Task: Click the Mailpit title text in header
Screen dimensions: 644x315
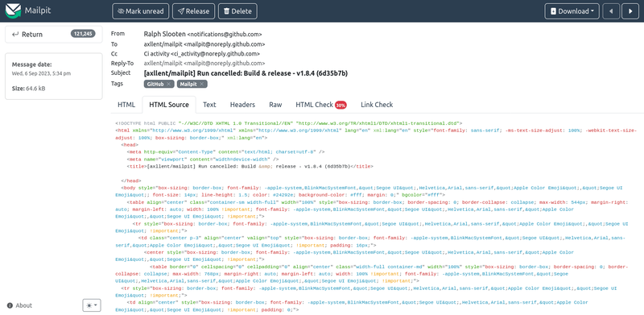Action: point(38,11)
